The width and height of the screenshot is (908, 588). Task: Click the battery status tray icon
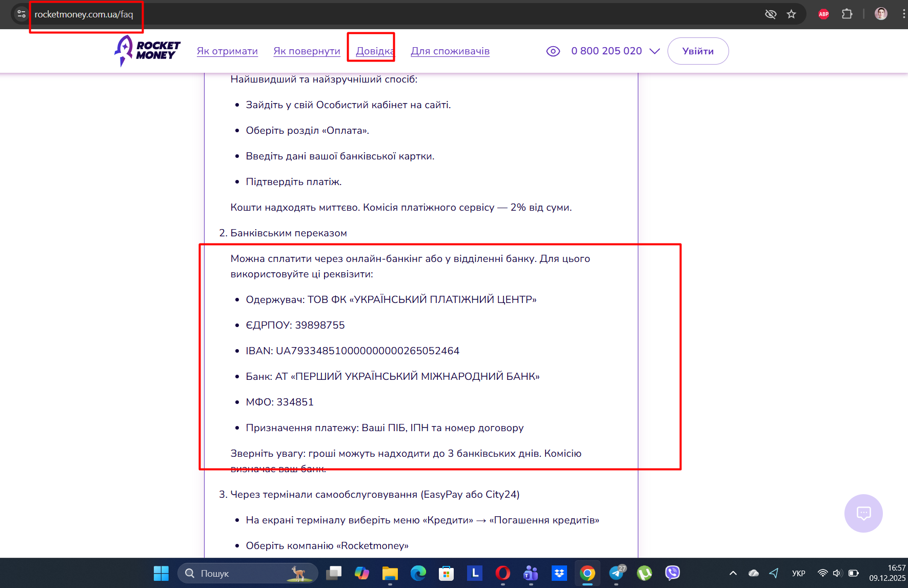coord(854,573)
